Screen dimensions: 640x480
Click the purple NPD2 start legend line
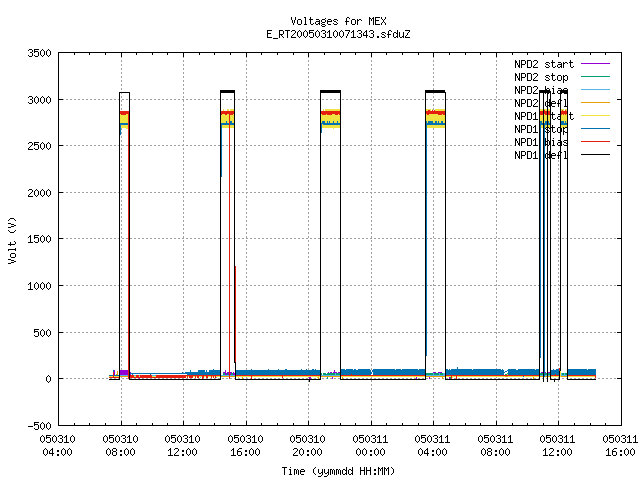pyautogui.click(x=595, y=64)
